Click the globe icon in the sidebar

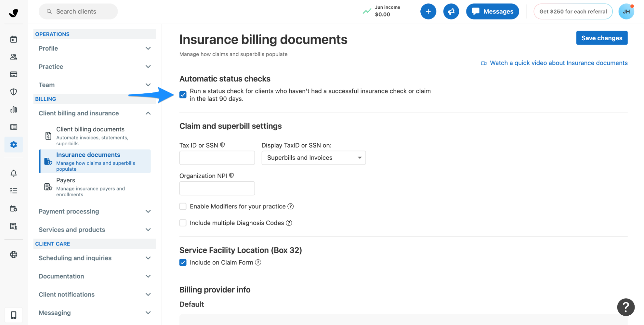click(14, 254)
